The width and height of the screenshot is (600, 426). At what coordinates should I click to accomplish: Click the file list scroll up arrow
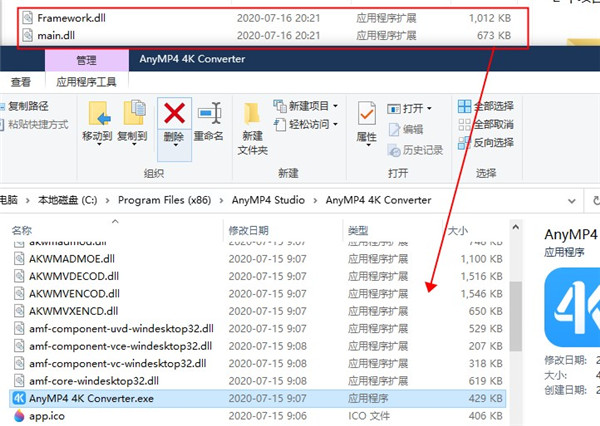(516, 227)
